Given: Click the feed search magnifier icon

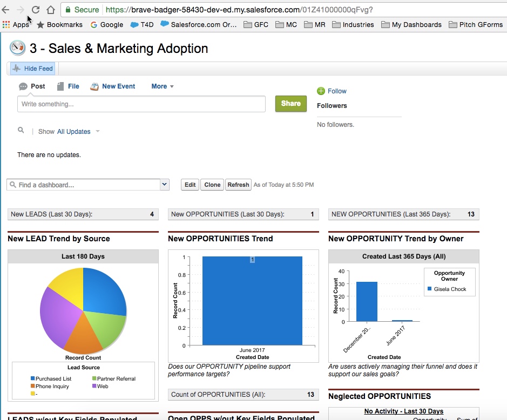Looking at the screenshot, I should (x=21, y=131).
